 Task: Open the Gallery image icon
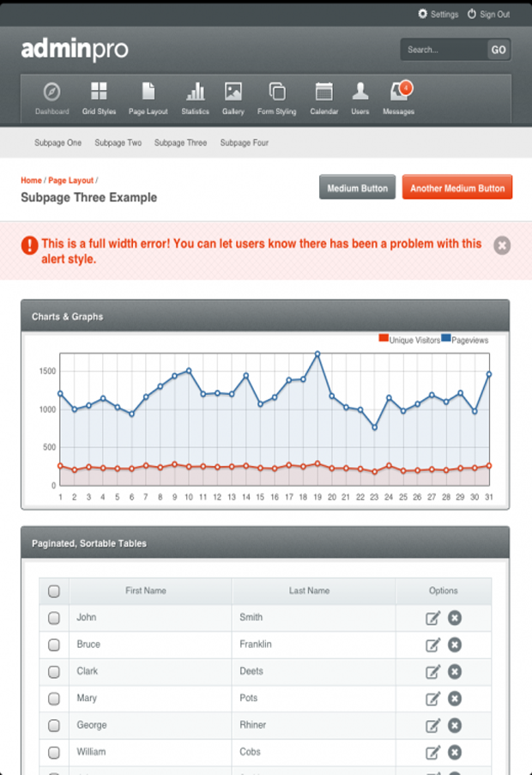(x=233, y=93)
